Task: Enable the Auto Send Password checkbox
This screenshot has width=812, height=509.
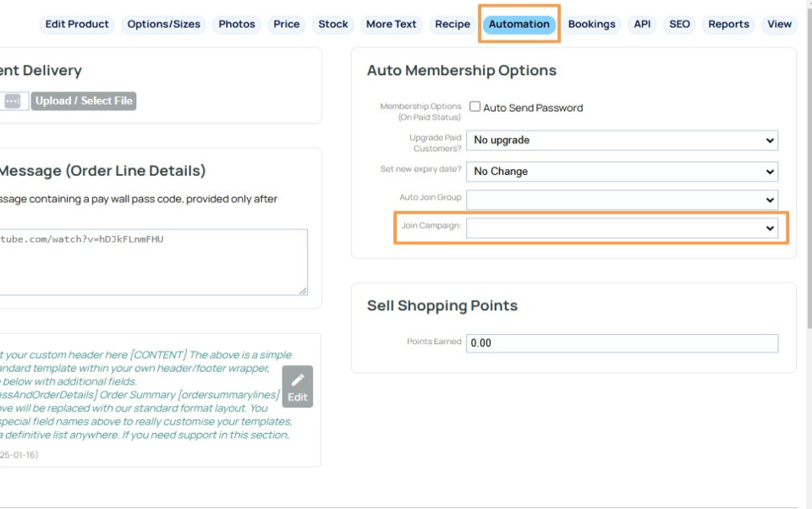Action: 475,107
